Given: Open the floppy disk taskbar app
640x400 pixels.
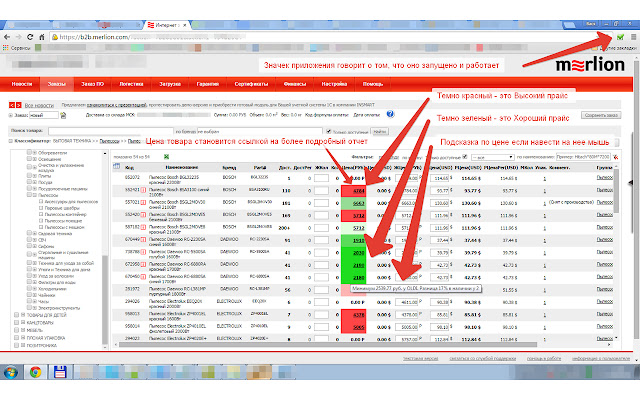Looking at the screenshot, I should coord(58,372).
